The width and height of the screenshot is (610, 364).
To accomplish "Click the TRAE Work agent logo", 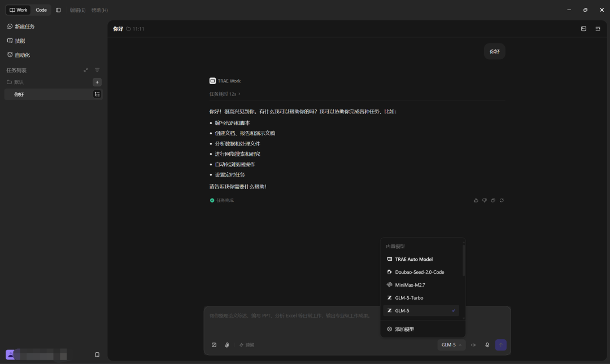I will [x=212, y=81].
